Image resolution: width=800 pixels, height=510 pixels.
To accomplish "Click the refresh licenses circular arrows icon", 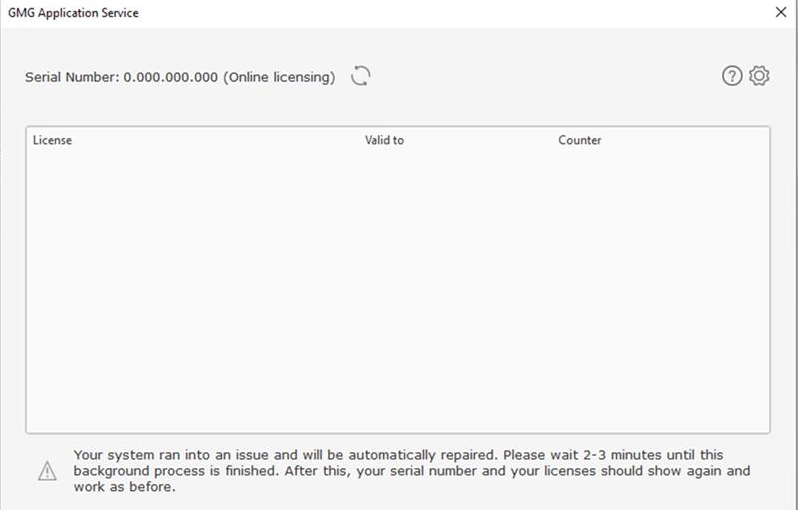I will tap(361, 76).
